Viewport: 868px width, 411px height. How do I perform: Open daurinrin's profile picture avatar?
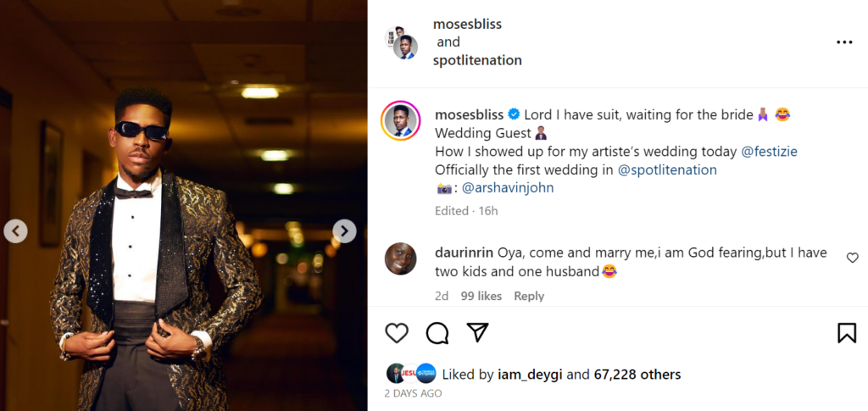point(400,258)
